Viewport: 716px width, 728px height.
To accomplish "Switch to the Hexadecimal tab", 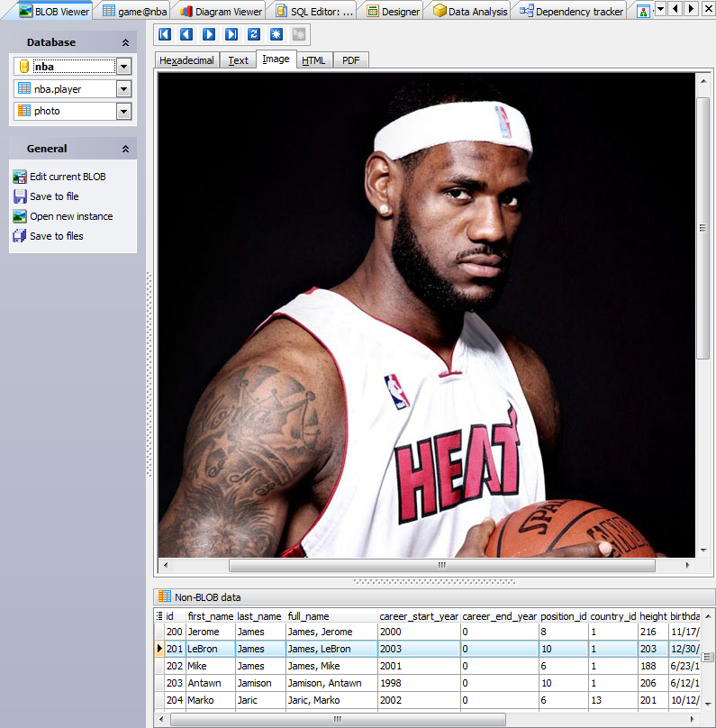I will pyautogui.click(x=187, y=60).
